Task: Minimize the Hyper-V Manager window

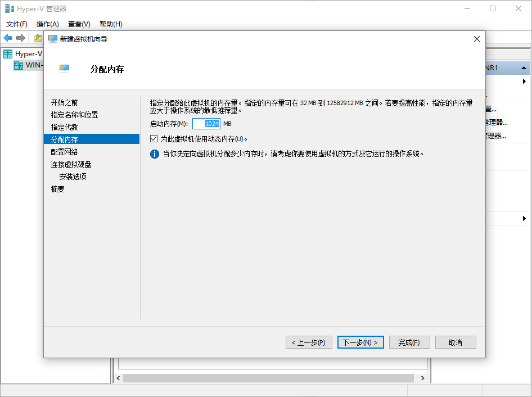Action: pos(467,8)
